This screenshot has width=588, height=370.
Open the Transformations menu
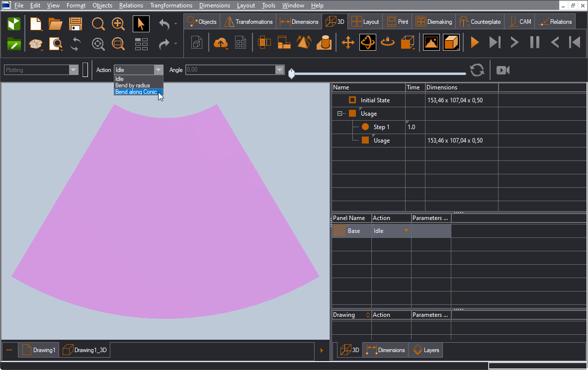(x=171, y=5)
